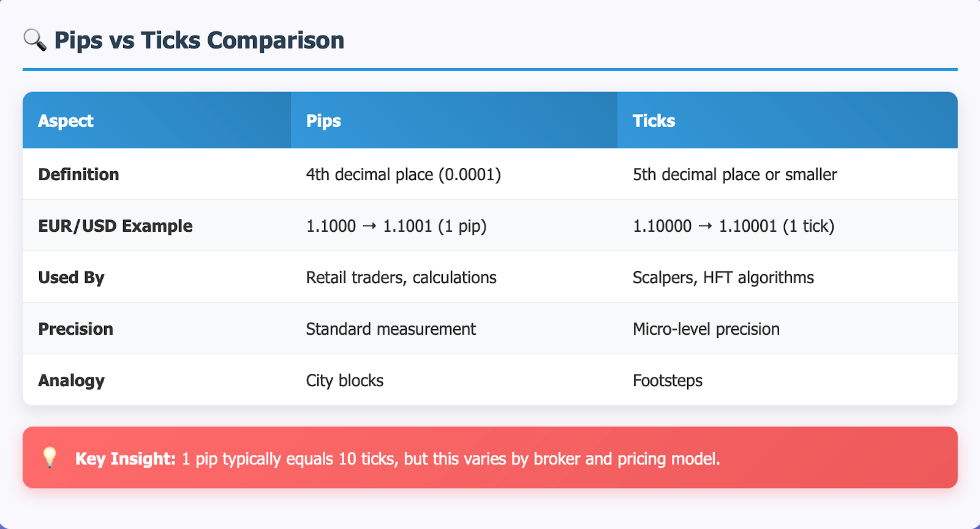
Task: Click the lightbulb icon in Key Insight
Action: pos(50,457)
